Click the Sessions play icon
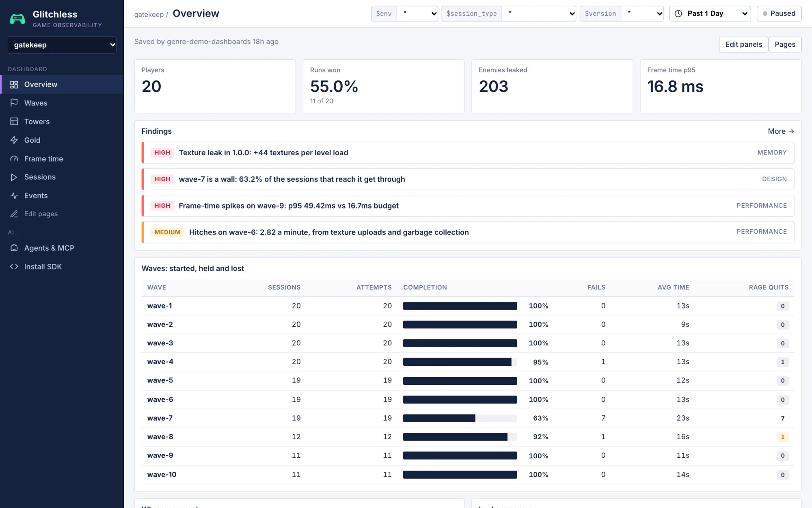The image size is (812, 508). (x=14, y=177)
